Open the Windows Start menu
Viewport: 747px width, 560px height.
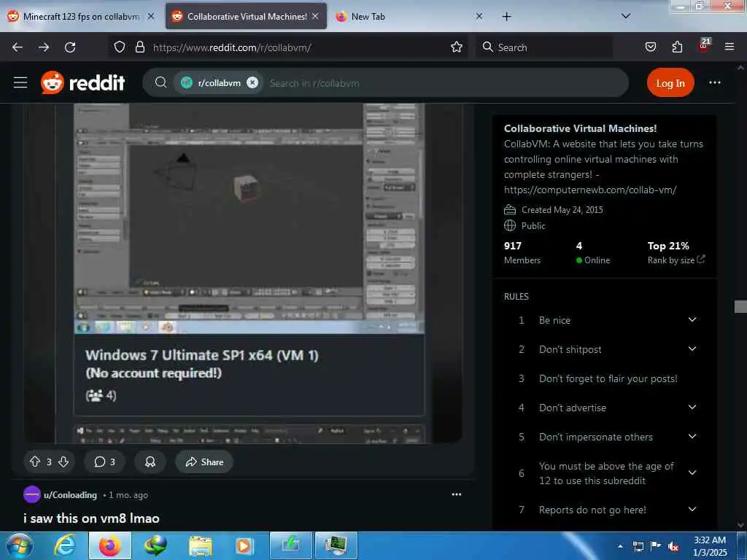tap(20, 545)
